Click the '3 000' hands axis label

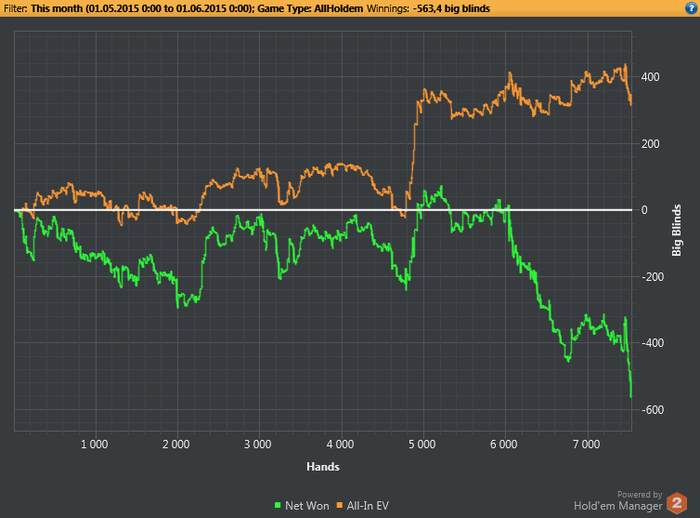coord(258,444)
